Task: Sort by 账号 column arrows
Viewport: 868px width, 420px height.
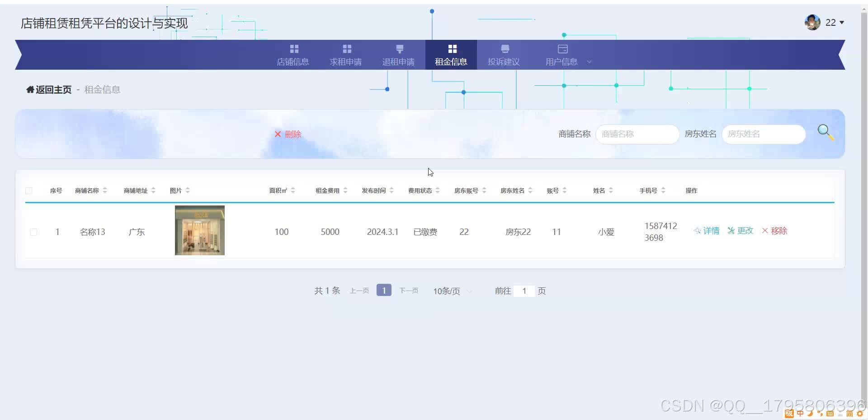Action: (x=565, y=191)
